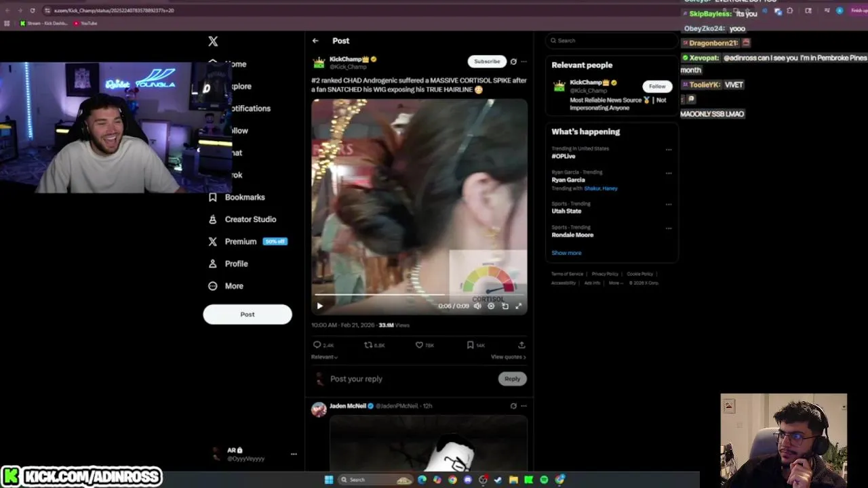This screenshot has height=488, width=868.
Task: Expand the video to fullscreen
Action: point(519,306)
